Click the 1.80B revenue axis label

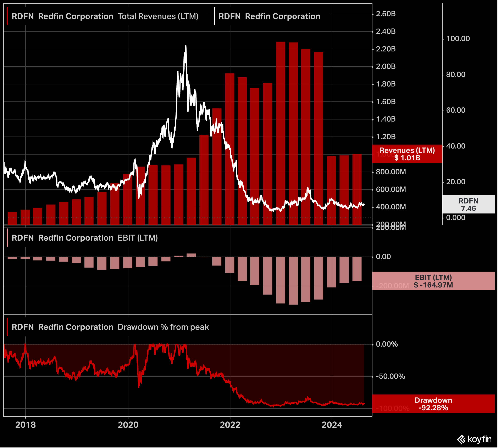[x=386, y=84]
